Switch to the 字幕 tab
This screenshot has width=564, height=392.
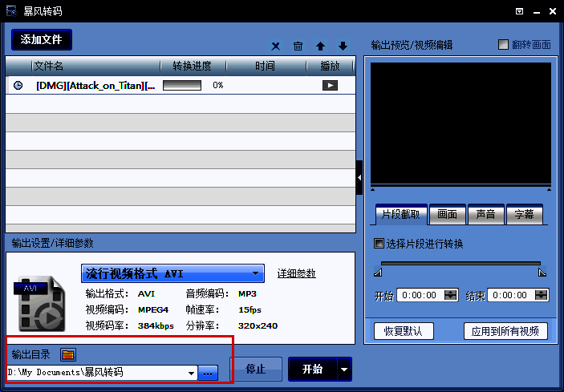(524, 215)
